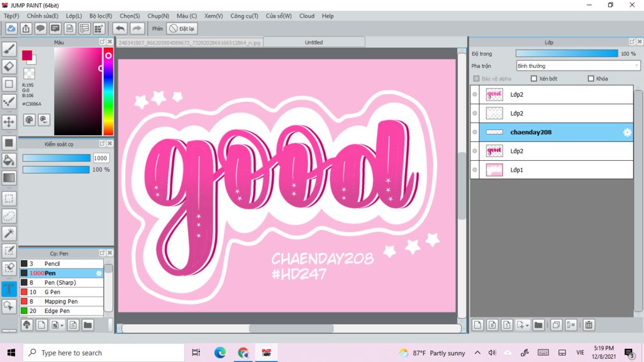Select the Move tool with four arrows
The image size is (644, 362).
[9, 121]
